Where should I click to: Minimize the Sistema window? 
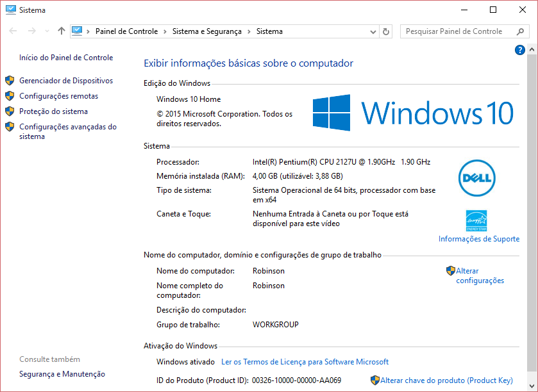point(464,10)
